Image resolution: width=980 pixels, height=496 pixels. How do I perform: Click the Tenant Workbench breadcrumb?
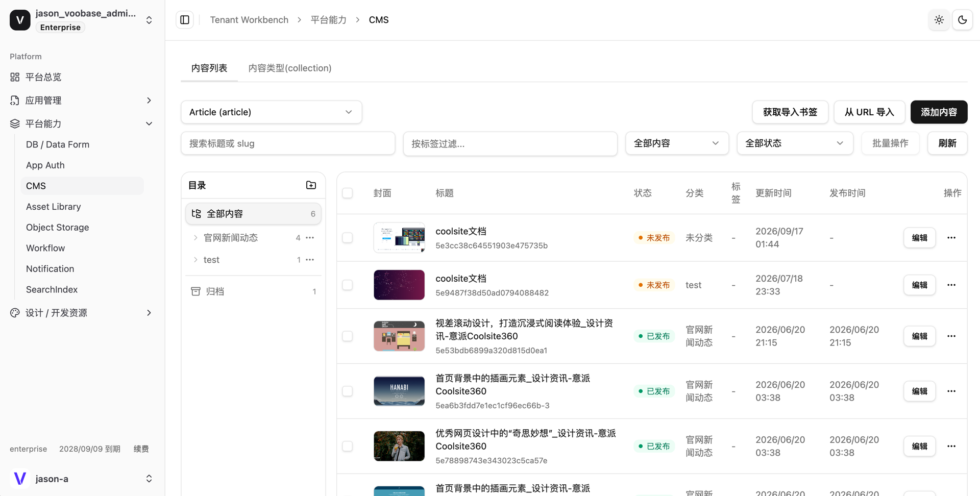pos(249,20)
